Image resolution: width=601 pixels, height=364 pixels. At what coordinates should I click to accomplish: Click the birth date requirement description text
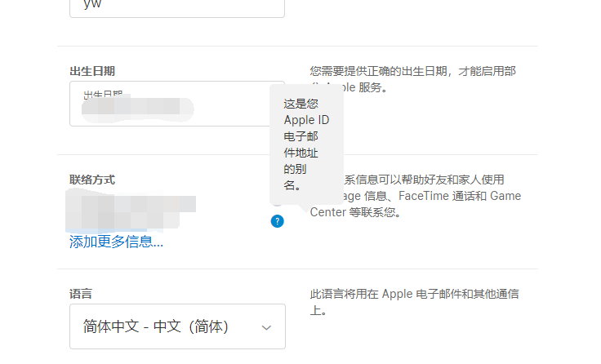[416, 71]
